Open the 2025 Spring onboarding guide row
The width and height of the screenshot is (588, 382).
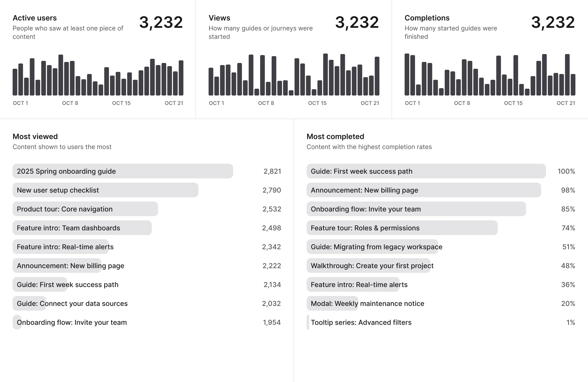coord(66,171)
